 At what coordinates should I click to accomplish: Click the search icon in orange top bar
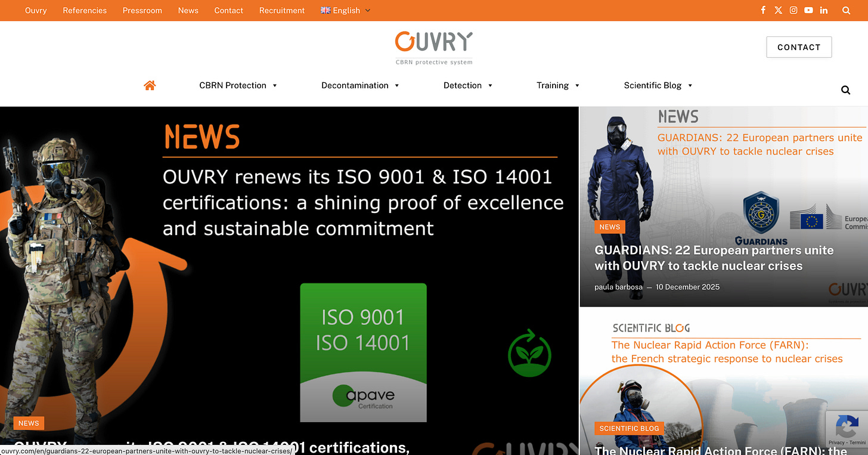click(x=846, y=10)
